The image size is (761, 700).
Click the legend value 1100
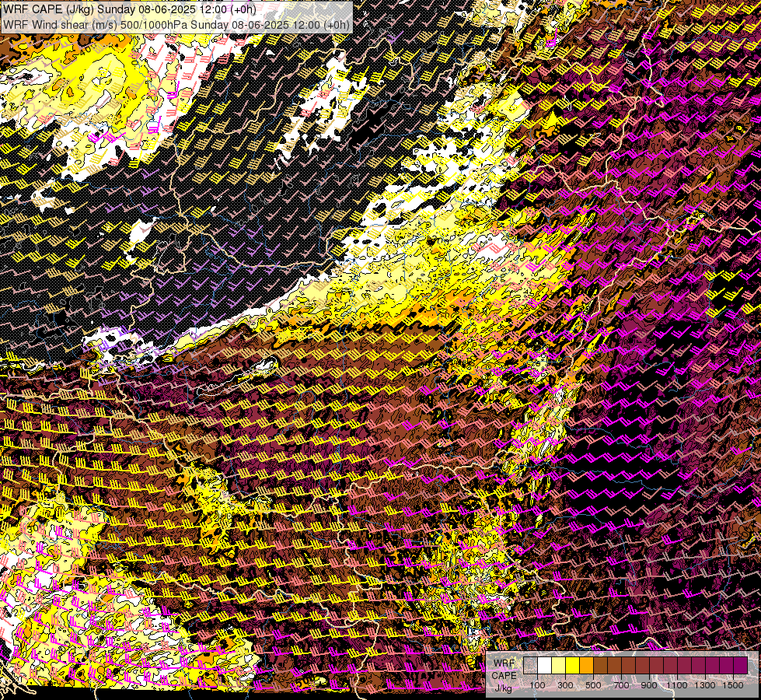pos(677,685)
